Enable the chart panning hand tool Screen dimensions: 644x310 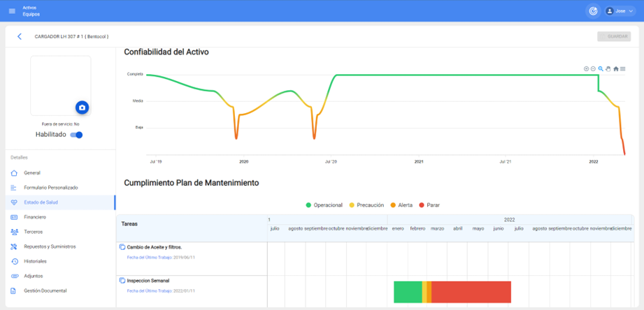point(608,68)
